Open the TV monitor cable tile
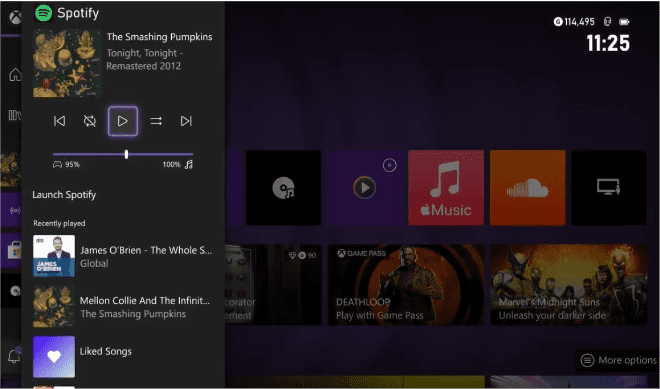The image size is (660, 389). click(609, 188)
